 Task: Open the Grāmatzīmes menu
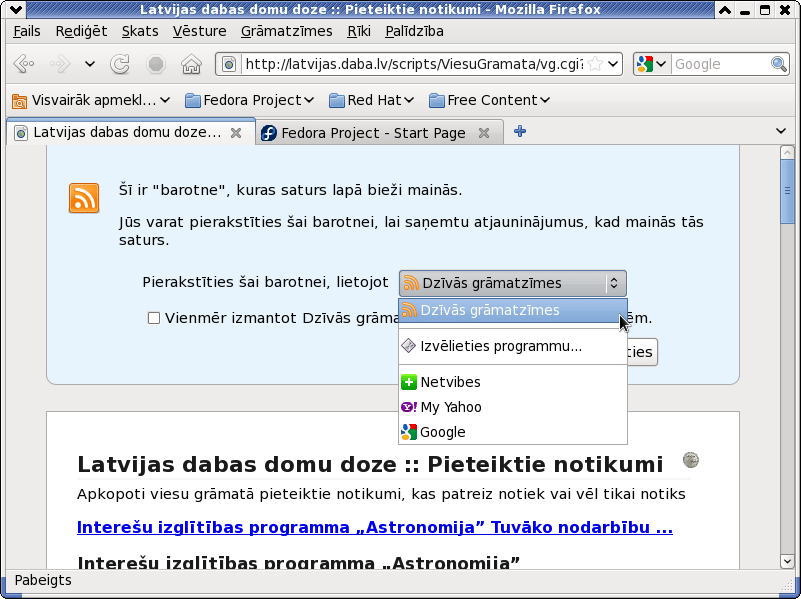pos(287,31)
